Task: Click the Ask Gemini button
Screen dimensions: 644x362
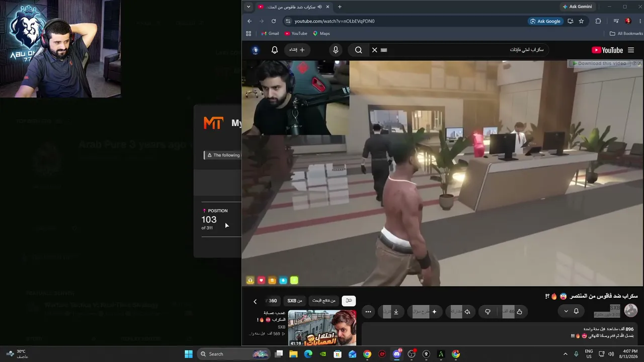Action: (x=577, y=7)
